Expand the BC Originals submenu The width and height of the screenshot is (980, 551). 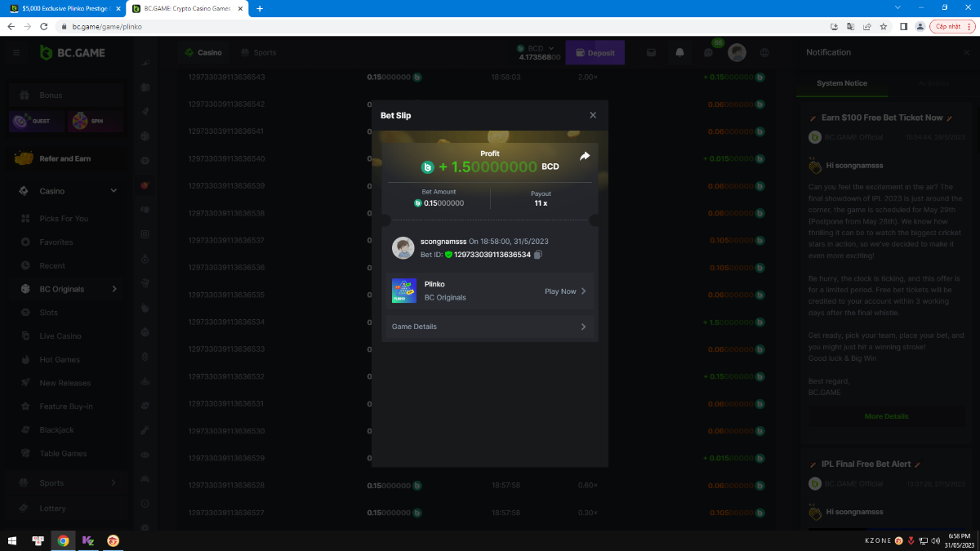click(114, 289)
